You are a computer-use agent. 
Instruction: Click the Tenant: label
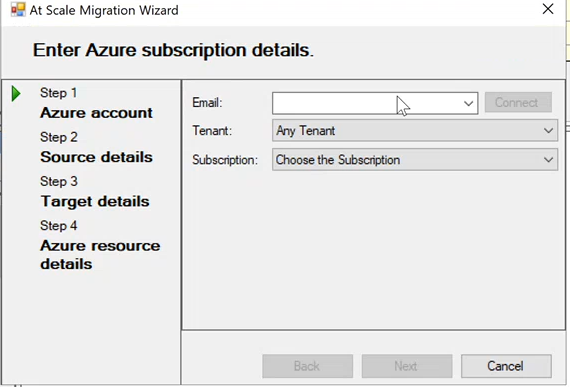[x=212, y=130]
